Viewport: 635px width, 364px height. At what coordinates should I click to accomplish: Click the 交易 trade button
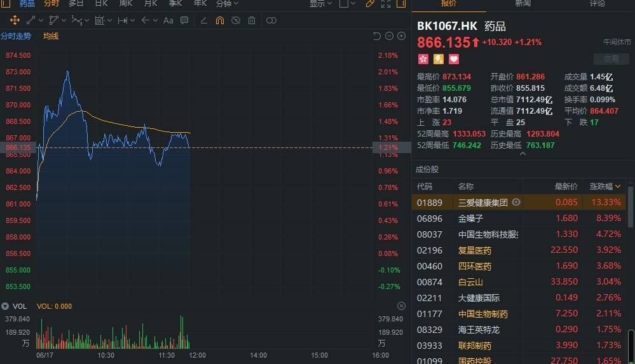click(x=611, y=59)
